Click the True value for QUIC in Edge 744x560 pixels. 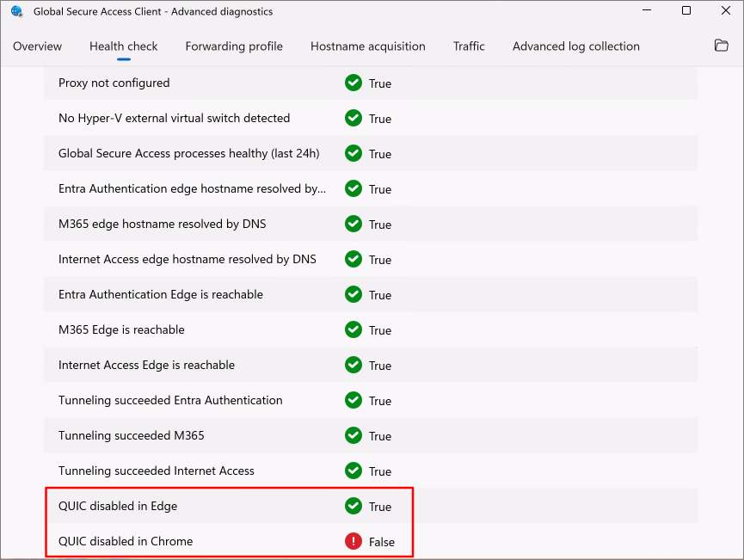(380, 507)
